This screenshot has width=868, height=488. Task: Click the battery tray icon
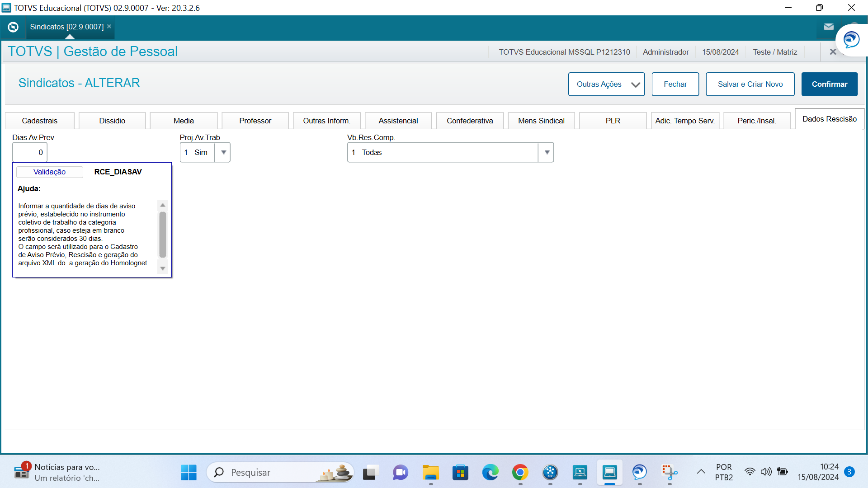point(782,472)
